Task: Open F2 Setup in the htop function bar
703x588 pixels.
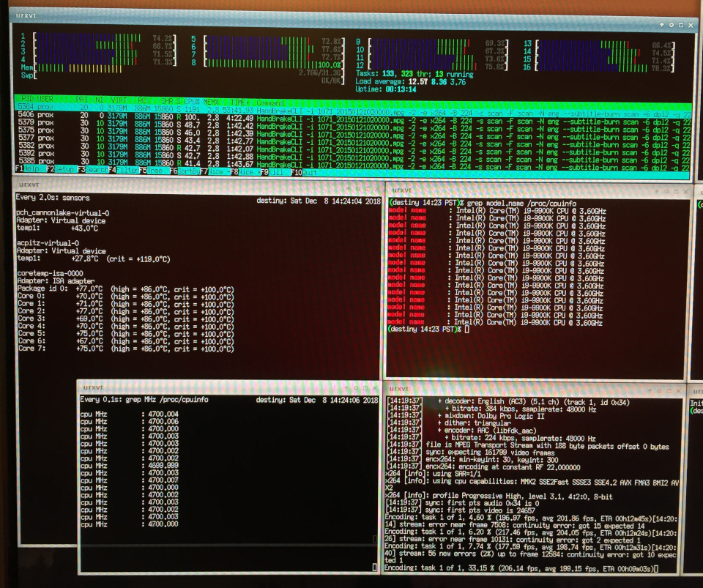Action: pos(61,169)
